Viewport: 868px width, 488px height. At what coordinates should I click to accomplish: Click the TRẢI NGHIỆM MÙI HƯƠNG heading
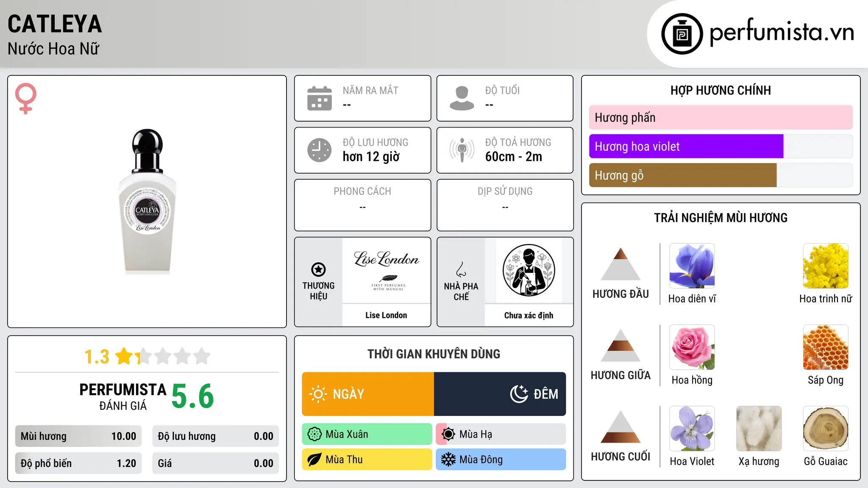coord(721,218)
